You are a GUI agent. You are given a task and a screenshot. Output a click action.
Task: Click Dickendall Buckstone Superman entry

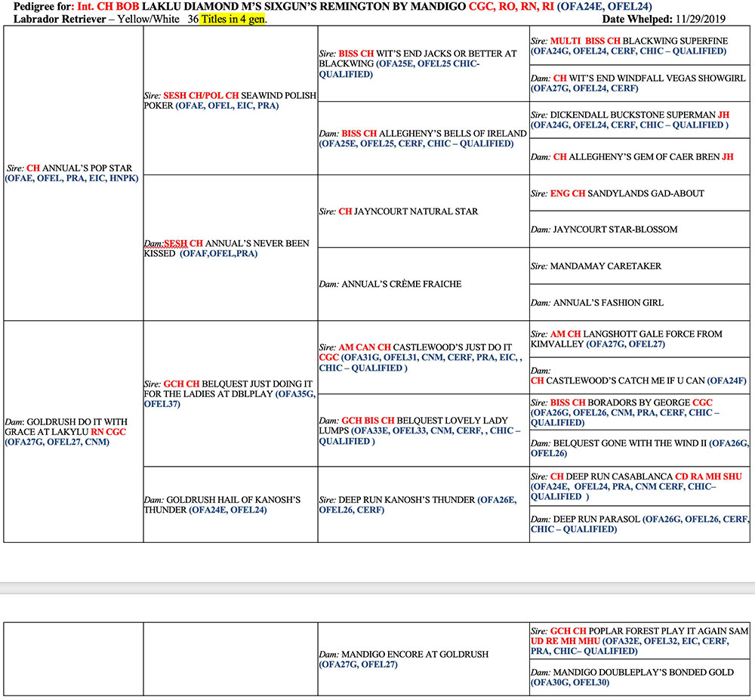640,120
